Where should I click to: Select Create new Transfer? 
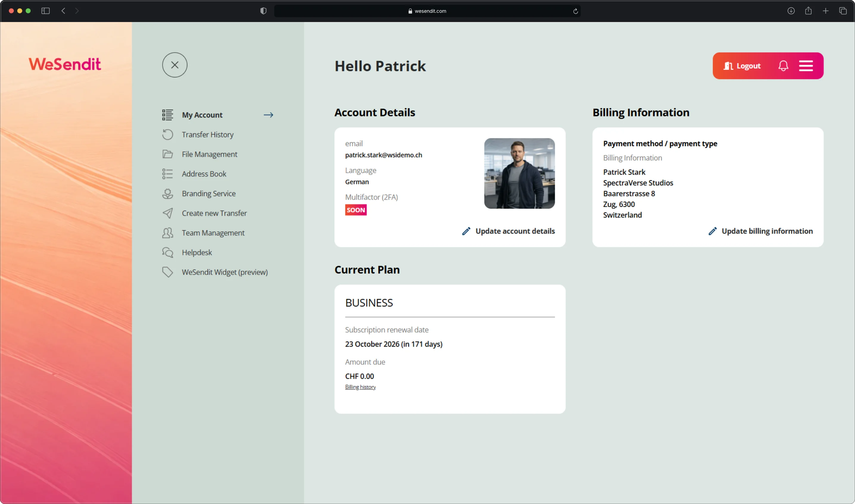214,213
